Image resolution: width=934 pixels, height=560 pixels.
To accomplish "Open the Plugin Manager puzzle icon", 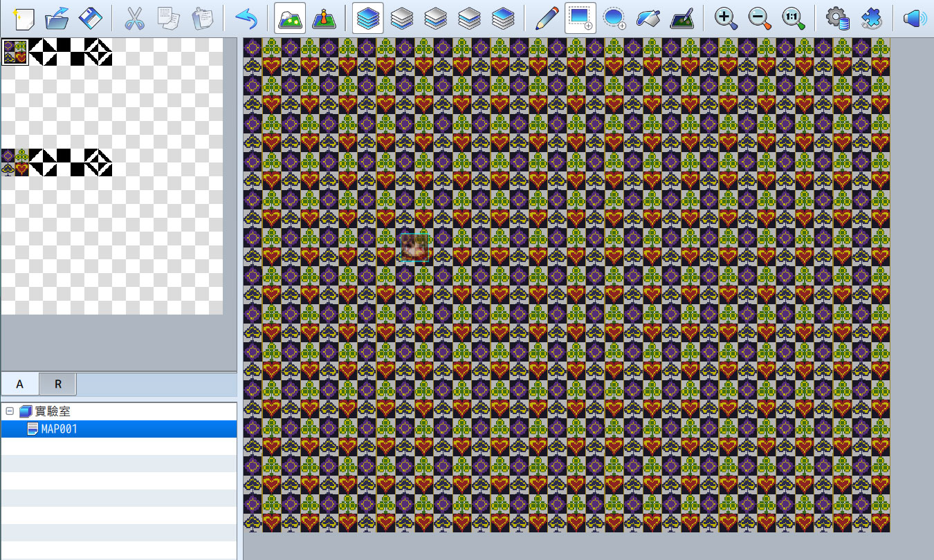I will (x=871, y=19).
